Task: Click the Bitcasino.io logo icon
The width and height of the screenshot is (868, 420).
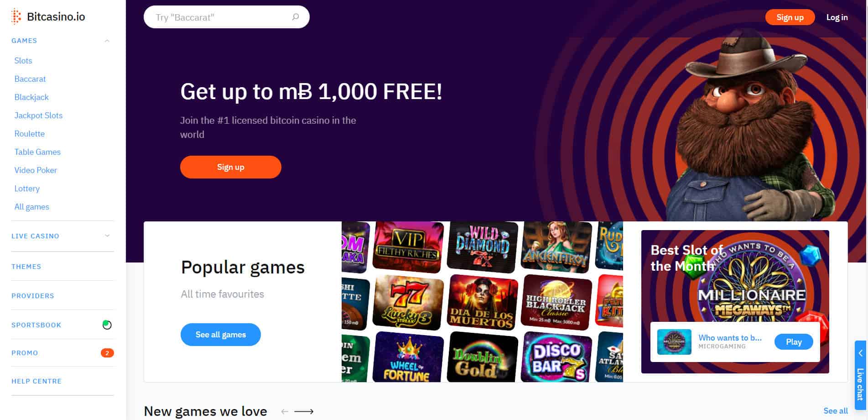Action: [16, 16]
